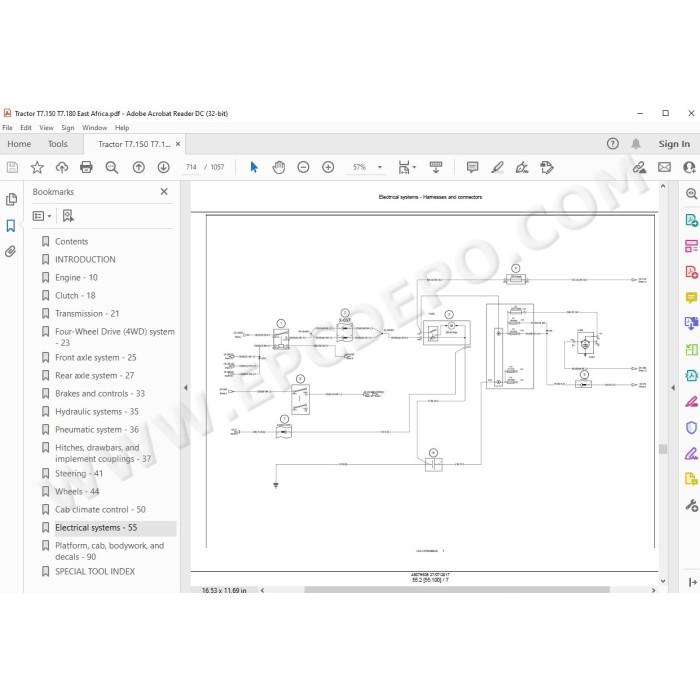Image resolution: width=700 pixels, height=700 pixels.
Task: Jump to Transmission - 21 bookmark
Action: [87, 313]
